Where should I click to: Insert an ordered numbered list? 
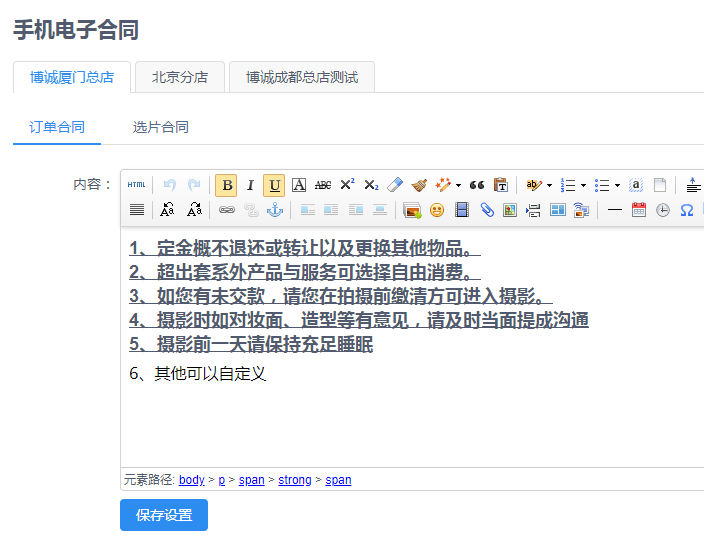tap(568, 185)
